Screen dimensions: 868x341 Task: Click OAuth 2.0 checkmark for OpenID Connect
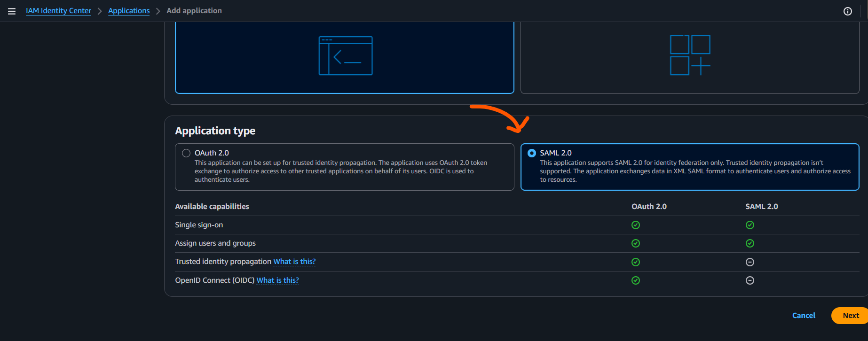(x=636, y=280)
